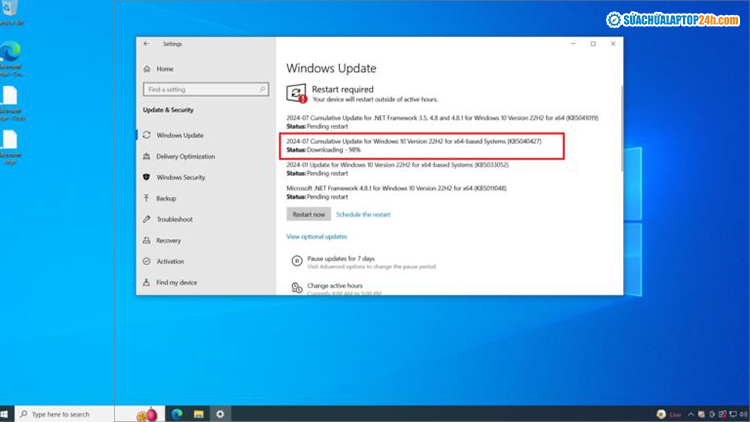
Task: Click the network icon in system tray
Action: [x=733, y=414]
